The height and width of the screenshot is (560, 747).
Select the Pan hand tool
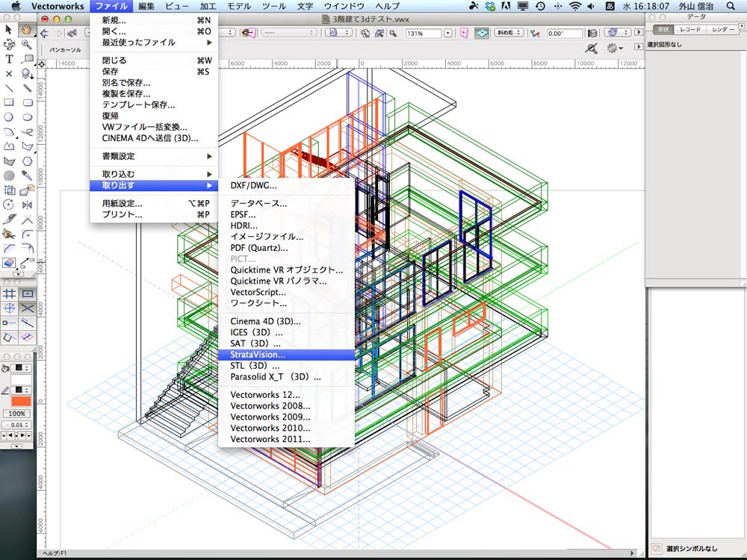tap(27, 30)
